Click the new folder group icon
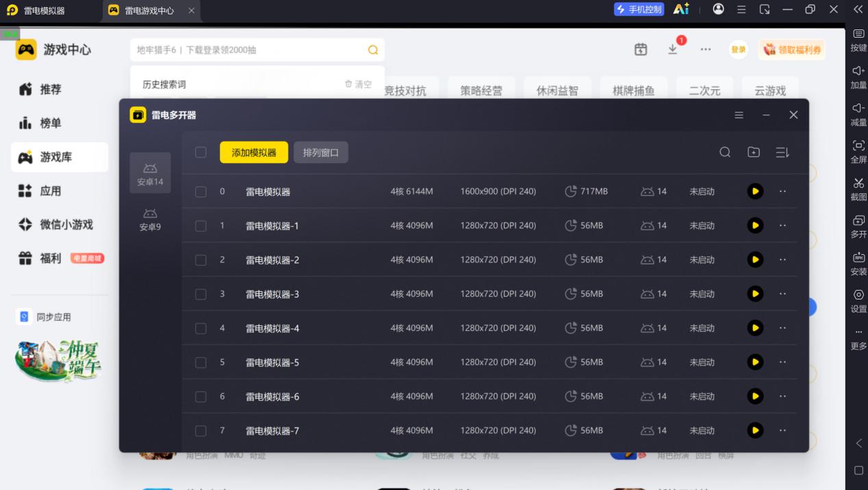Viewport: 868px width, 490px height. click(754, 152)
